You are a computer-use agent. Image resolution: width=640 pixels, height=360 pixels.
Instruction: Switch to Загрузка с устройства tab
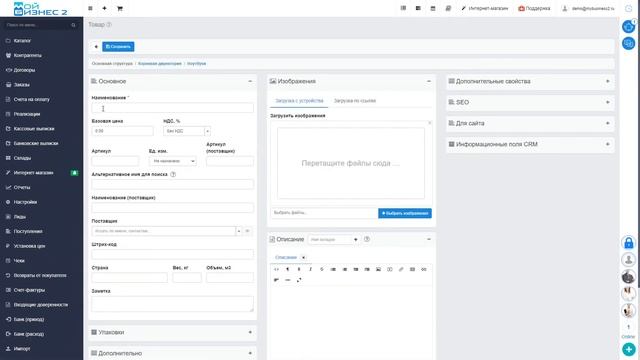[299, 101]
